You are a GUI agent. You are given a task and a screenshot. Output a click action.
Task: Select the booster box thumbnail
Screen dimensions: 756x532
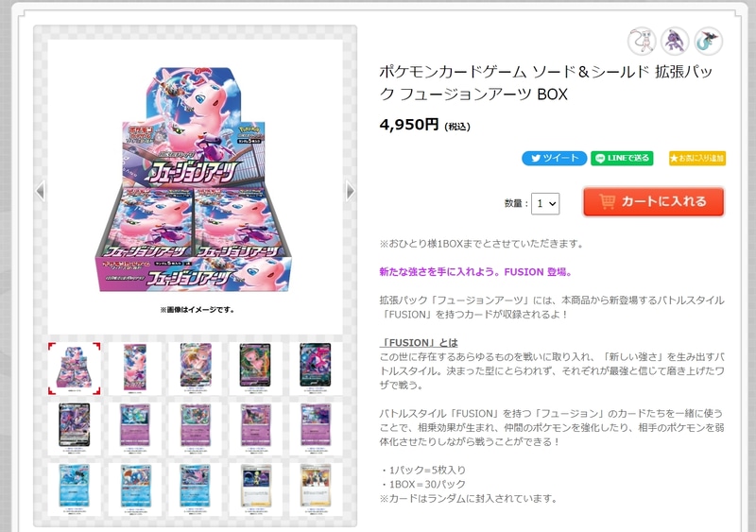[75, 369]
